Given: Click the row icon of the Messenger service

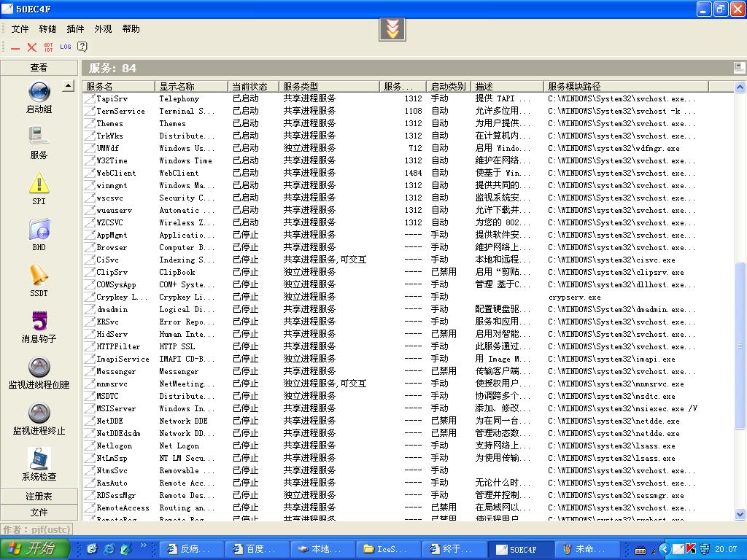Looking at the screenshot, I should [89, 371].
